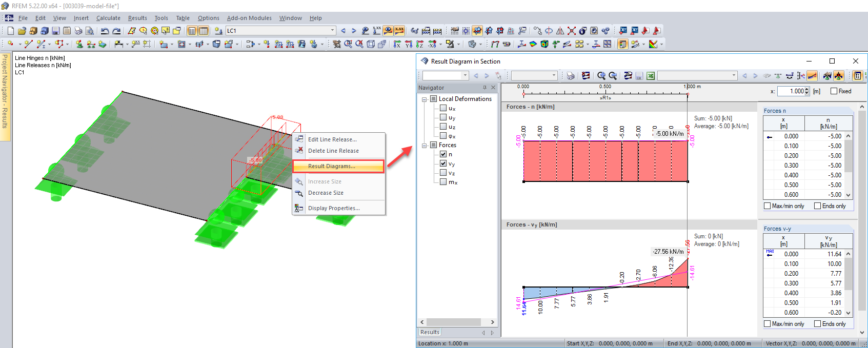Open the Calculate menu
Screen dimensions: 868x348
[108, 18]
